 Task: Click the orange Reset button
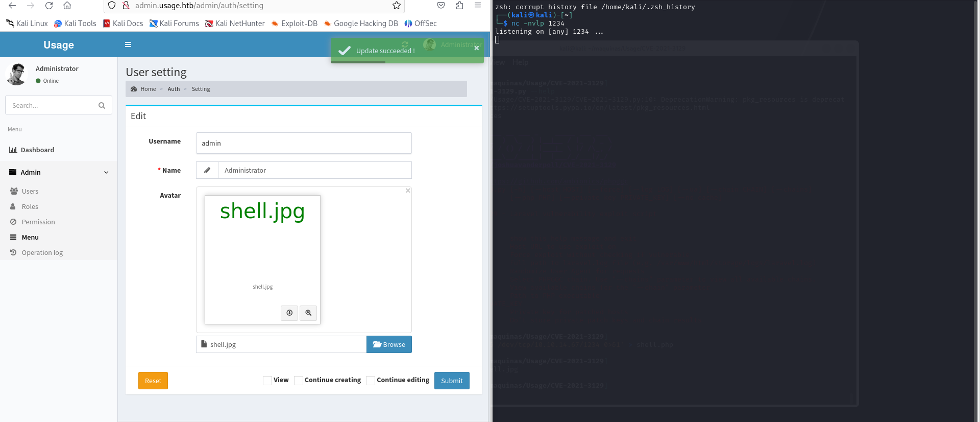(153, 381)
